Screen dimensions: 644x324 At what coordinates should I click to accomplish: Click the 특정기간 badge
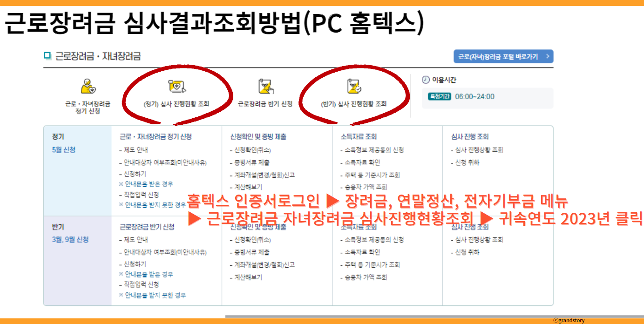coord(440,97)
